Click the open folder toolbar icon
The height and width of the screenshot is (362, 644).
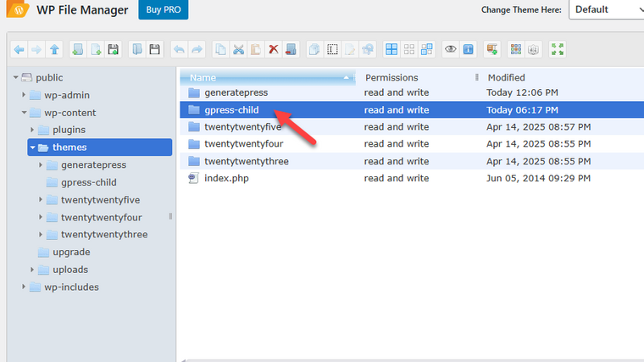pos(137,50)
